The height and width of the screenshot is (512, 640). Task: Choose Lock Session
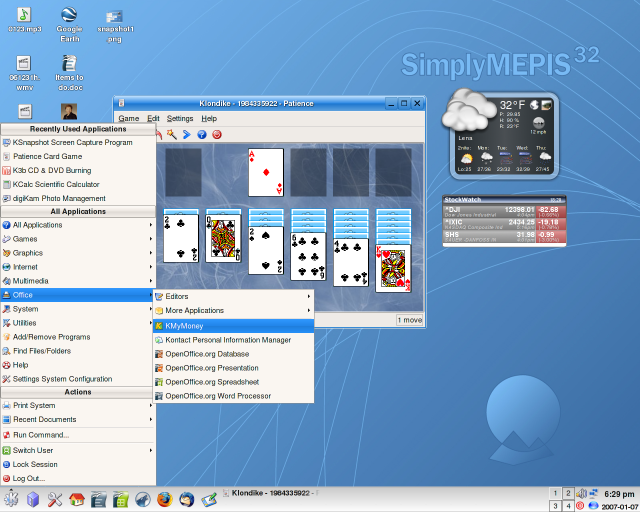pos(78,464)
